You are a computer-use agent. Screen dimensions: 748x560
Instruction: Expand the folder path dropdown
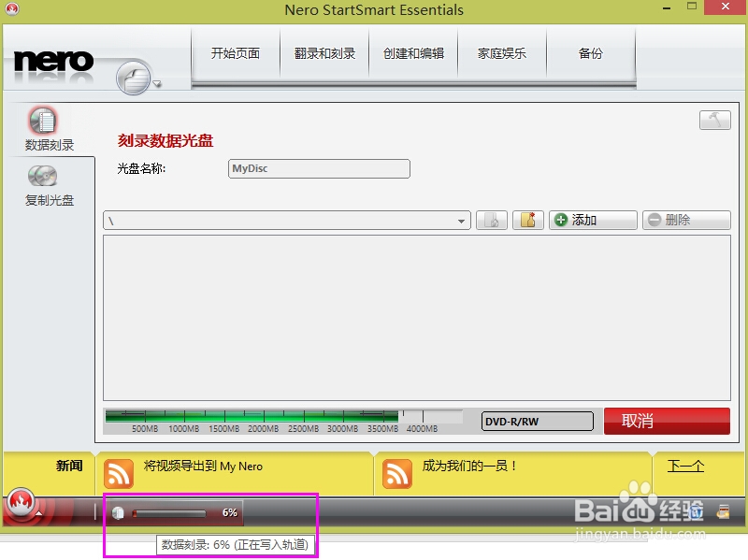(461, 221)
